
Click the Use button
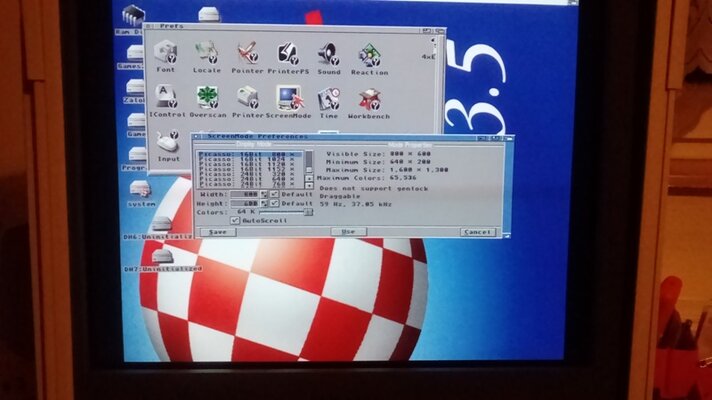(348, 231)
